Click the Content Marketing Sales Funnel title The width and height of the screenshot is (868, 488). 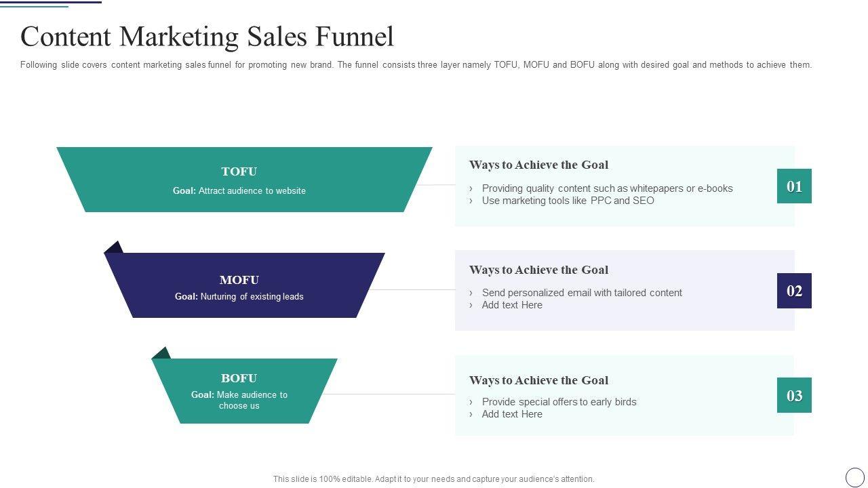point(207,37)
